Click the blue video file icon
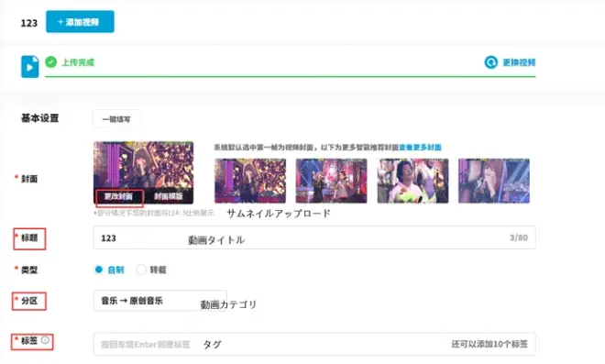Image resolution: width=605 pixels, height=364 pixels. (29, 67)
